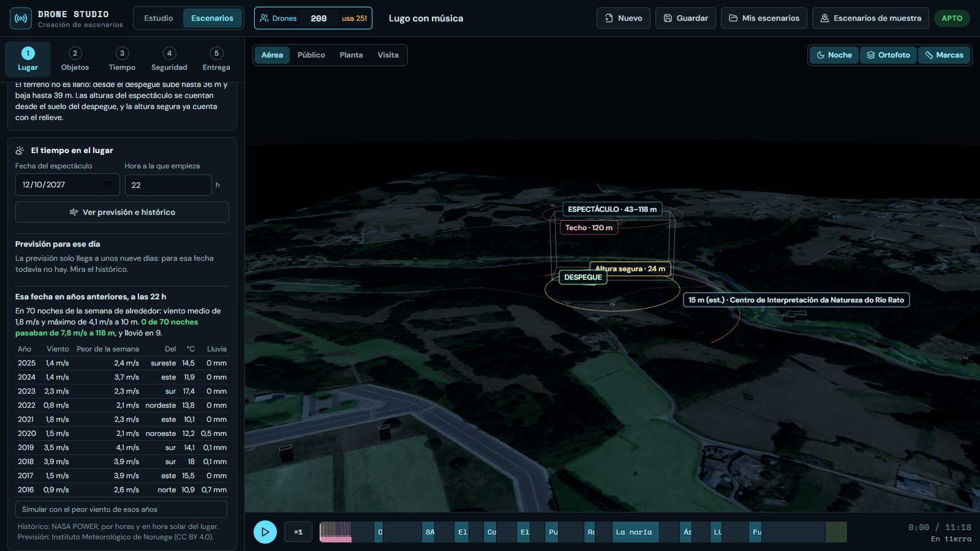Click the Drone Studio logo icon
This screenshot has height=551, width=980.
(21, 18)
